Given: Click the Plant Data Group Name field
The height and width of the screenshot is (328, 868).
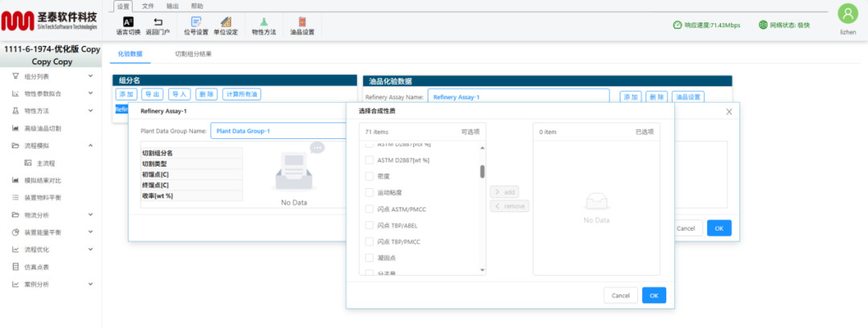Looking at the screenshot, I should 278,131.
